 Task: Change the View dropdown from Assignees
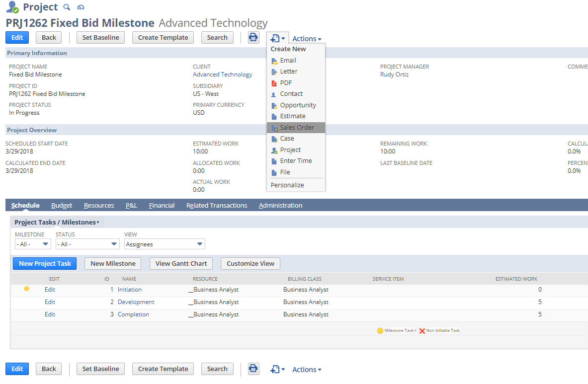tap(165, 244)
